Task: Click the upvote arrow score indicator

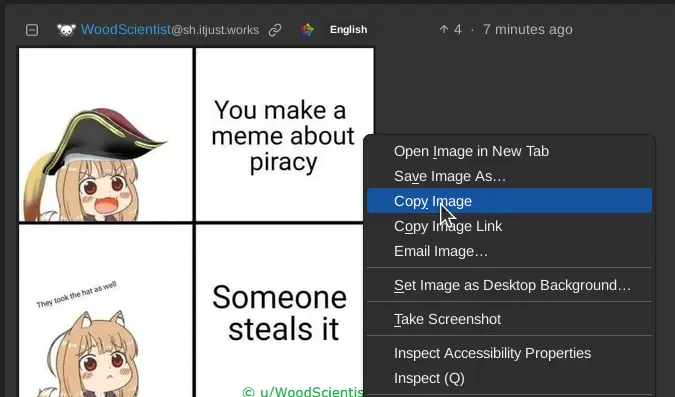Action: tap(451, 30)
